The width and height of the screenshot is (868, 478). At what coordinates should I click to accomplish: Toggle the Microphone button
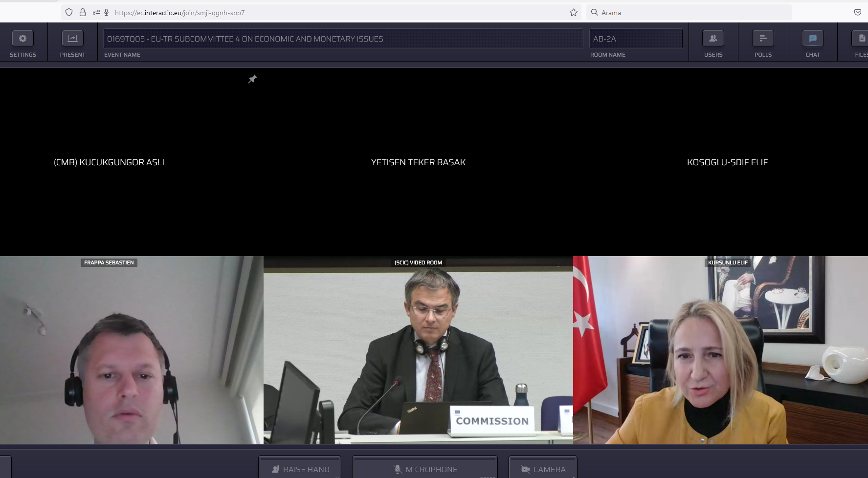point(425,468)
